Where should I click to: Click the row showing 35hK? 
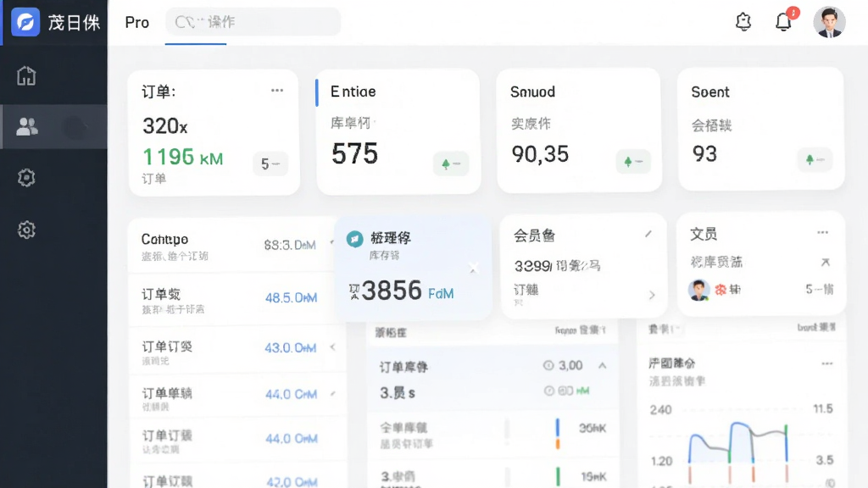tap(492, 435)
